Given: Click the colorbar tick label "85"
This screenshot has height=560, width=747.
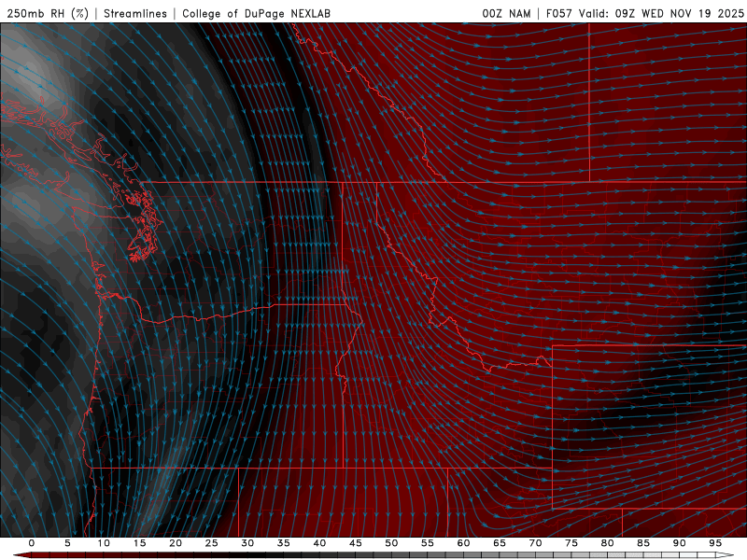Looking at the screenshot, I should (x=643, y=543).
